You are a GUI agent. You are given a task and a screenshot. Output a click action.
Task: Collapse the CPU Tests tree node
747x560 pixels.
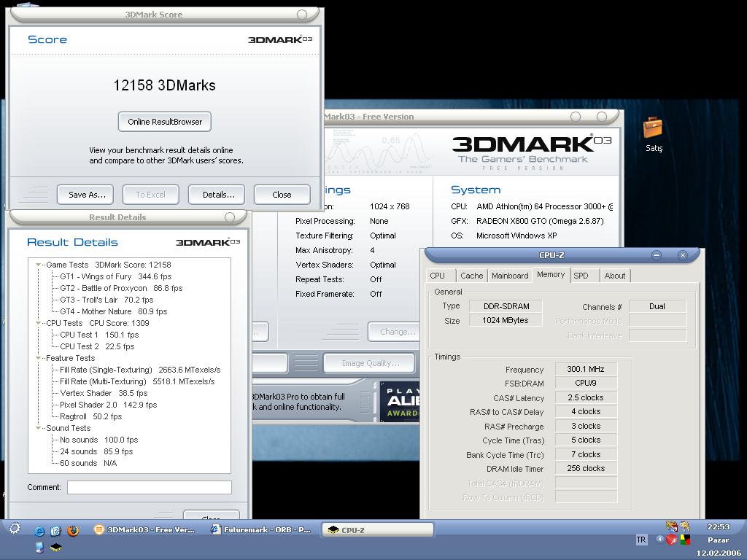(x=38, y=323)
